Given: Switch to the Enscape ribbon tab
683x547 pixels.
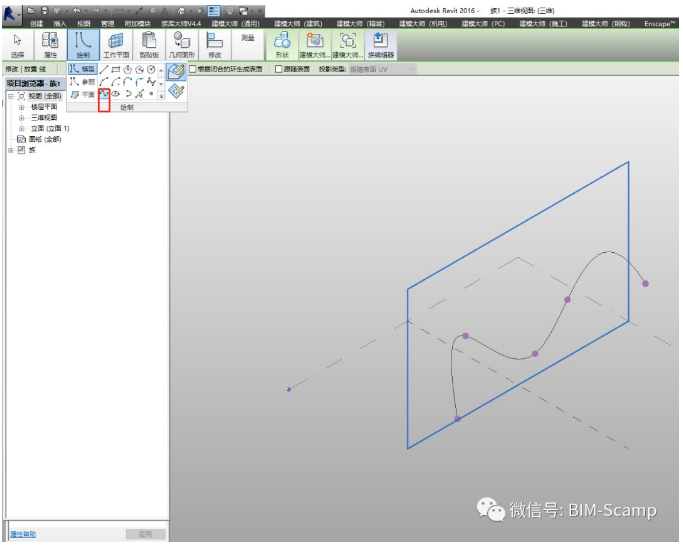Looking at the screenshot, I should tap(658, 22).
